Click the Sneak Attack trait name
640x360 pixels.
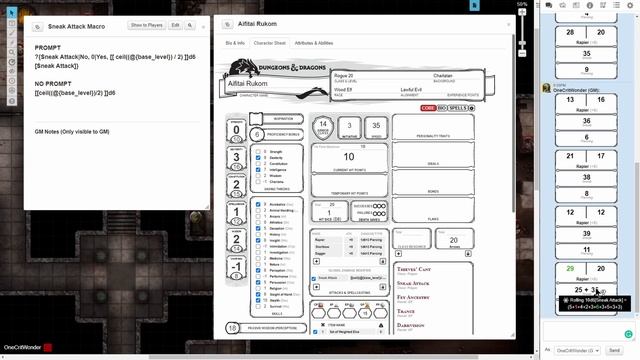tap(413, 283)
